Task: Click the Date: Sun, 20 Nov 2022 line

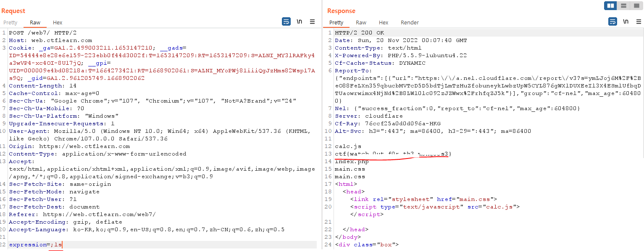Action: (x=400, y=40)
